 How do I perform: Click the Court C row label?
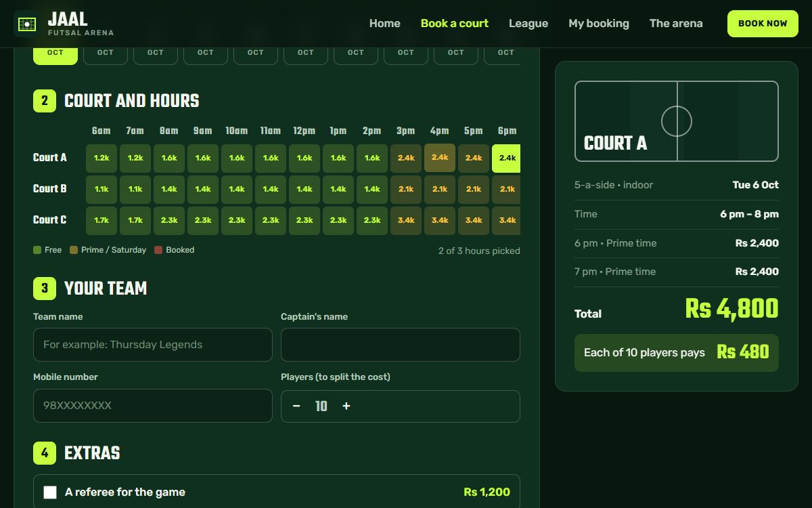pos(50,219)
